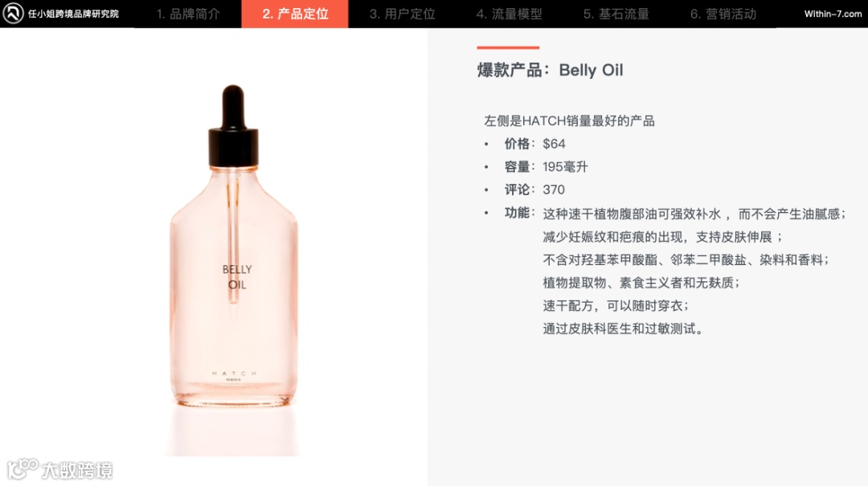Viewport: 868px width, 486px height.
Task: Go to the 4. 流量模型 tab
Action: pos(510,14)
